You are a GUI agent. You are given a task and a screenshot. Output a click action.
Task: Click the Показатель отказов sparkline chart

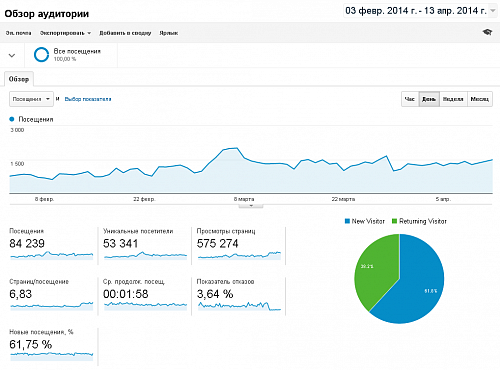(239, 306)
